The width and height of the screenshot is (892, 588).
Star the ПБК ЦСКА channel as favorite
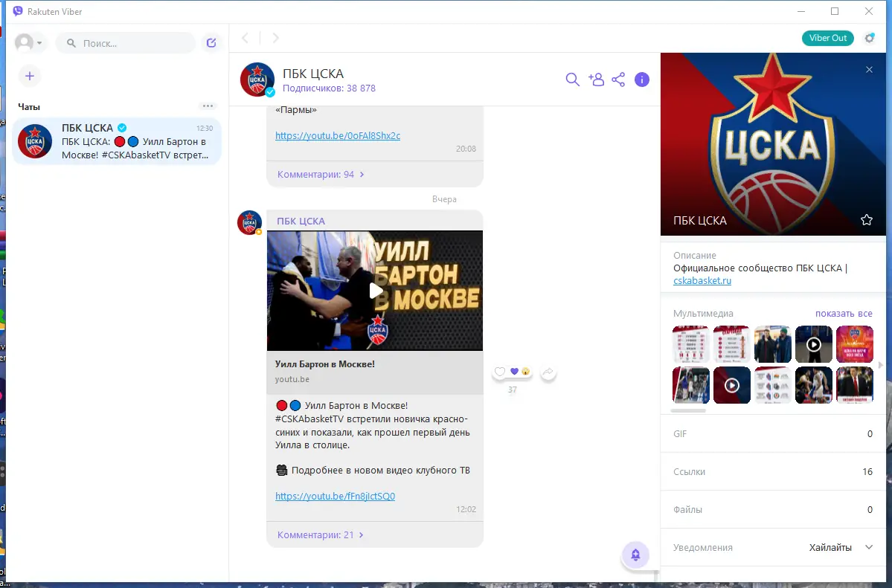(x=866, y=220)
